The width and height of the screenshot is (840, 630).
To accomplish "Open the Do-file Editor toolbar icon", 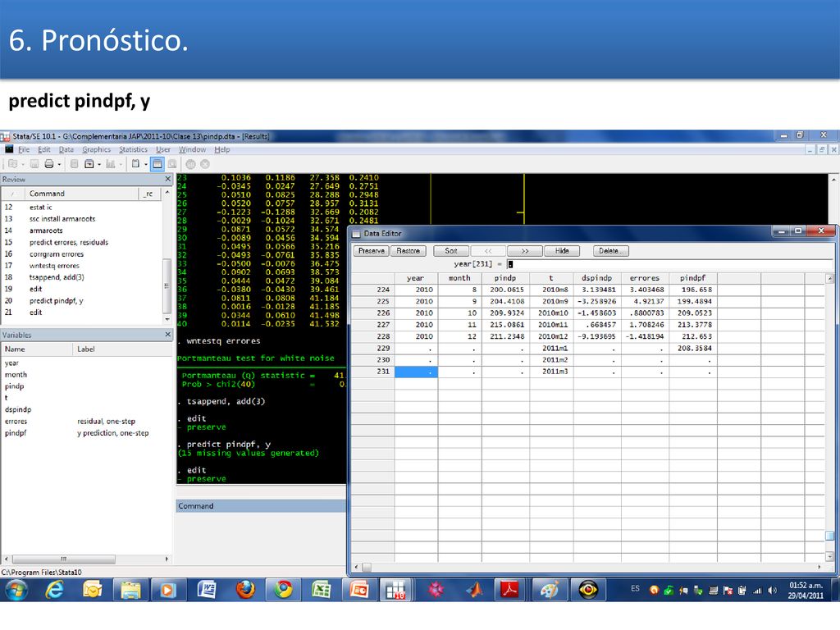I will tap(135, 164).
